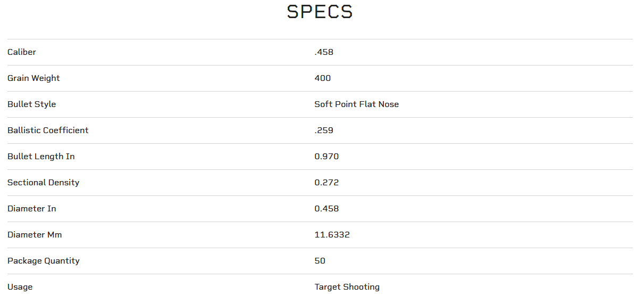Click the Package Quantity label

point(43,261)
